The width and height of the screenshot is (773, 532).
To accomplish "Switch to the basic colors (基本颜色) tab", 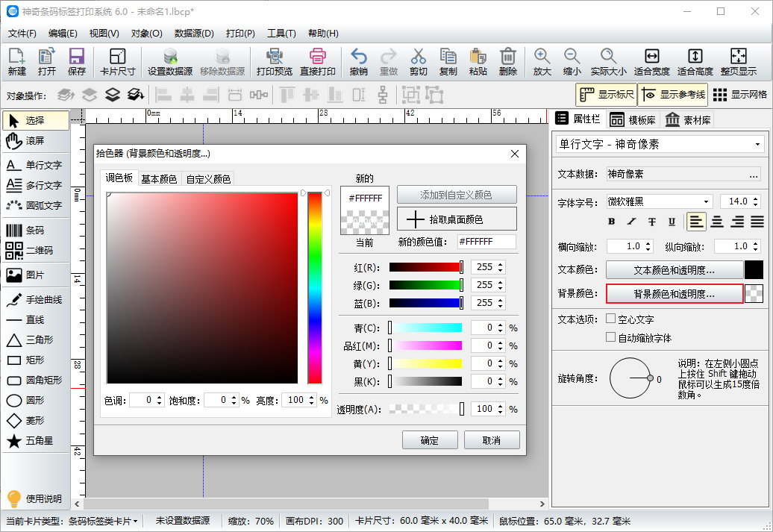I will point(159,179).
